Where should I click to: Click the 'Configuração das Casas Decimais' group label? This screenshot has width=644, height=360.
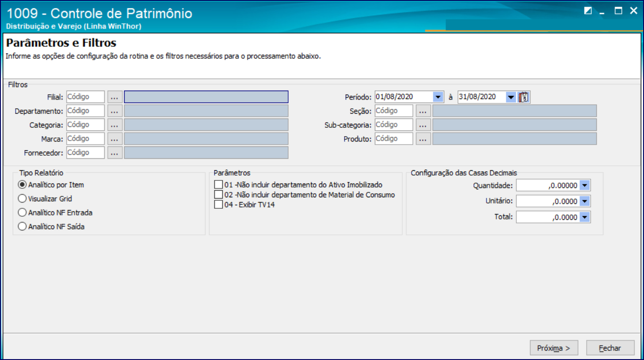[x=464, y=173]
